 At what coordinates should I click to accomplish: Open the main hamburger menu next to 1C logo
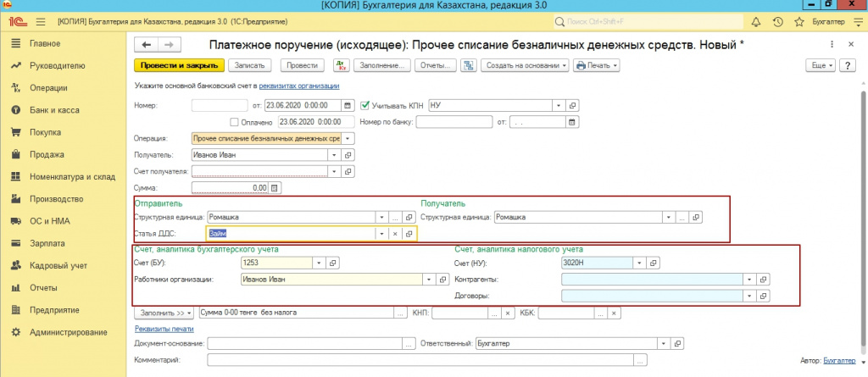click(x=40, y=22)
